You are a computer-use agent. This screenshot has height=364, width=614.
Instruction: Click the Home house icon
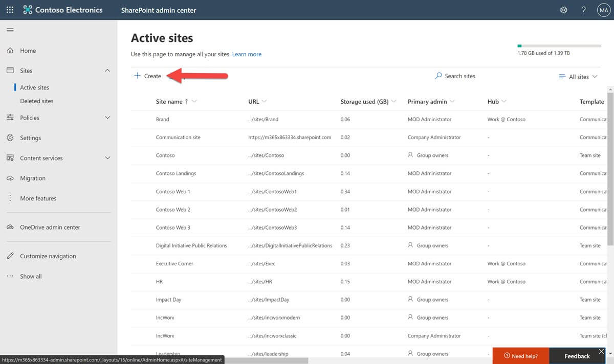click(10, 51)
